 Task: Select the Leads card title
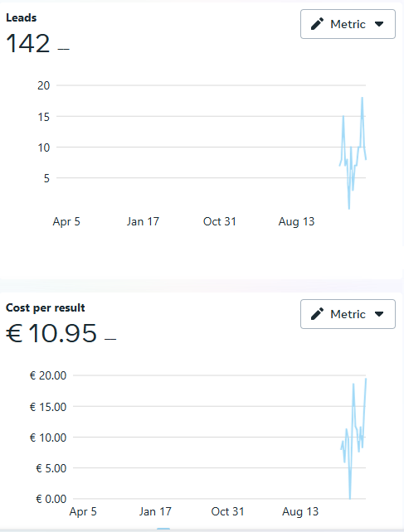coord(21,17)
